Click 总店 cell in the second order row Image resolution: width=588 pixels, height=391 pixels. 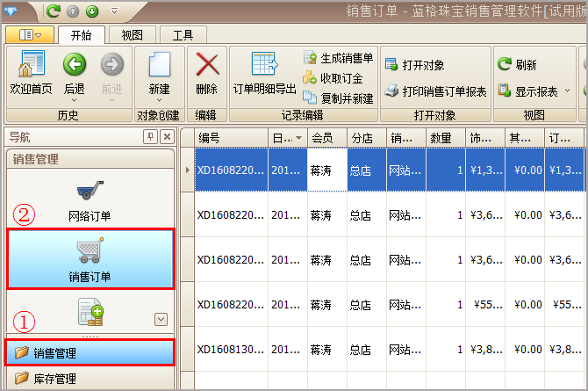point(366,215)
